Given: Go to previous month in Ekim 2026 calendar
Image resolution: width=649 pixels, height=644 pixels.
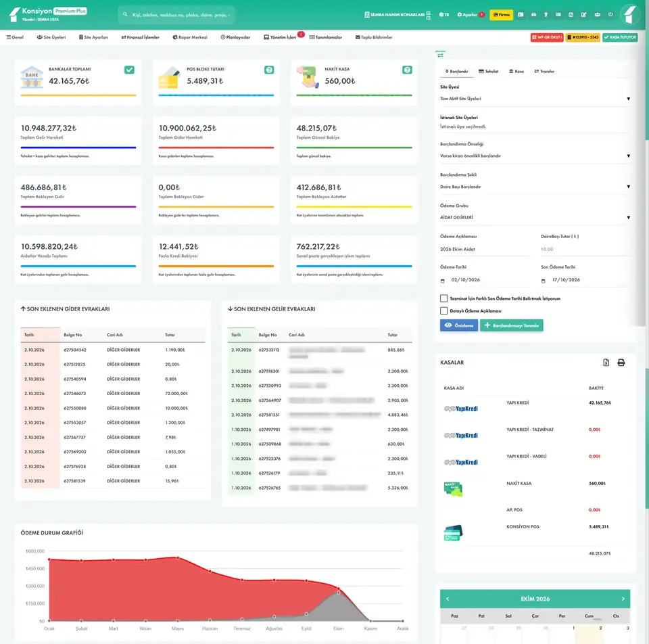Looking at the screenshot, I should [x=448, y=599].
